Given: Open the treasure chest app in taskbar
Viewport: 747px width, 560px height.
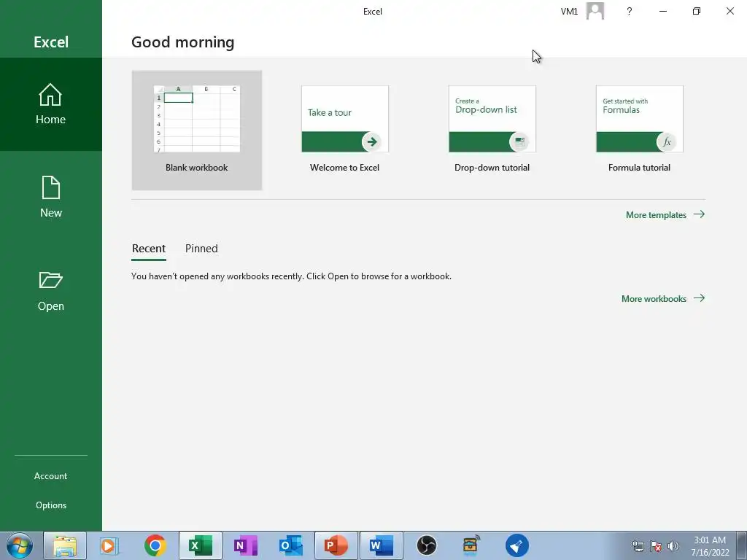Looking at the screenshot, I should tap(471, 545).
